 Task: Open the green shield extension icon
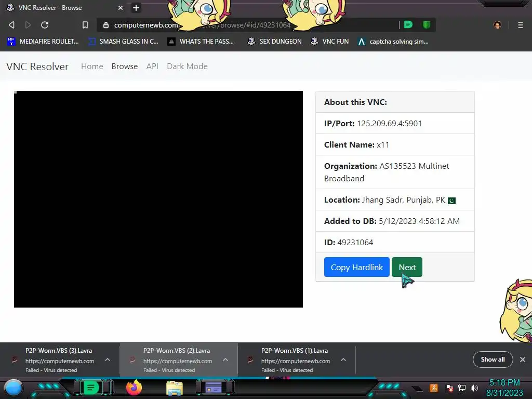[x=427, y=24]
